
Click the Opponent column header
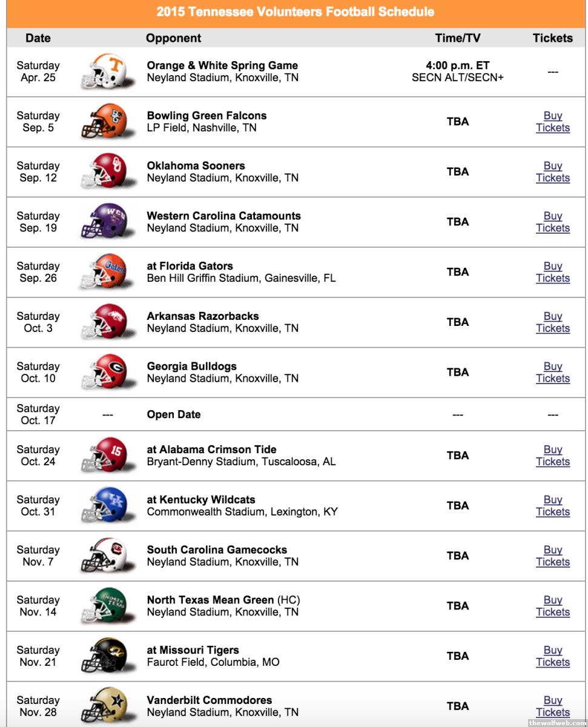pos(173,38)
